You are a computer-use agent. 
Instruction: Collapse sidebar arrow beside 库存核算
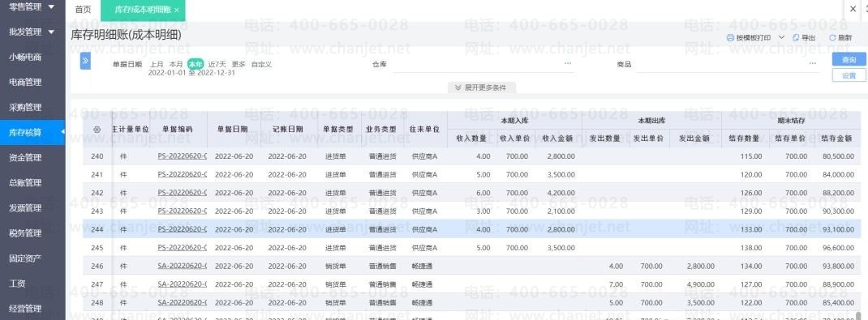tap(62, 132)
